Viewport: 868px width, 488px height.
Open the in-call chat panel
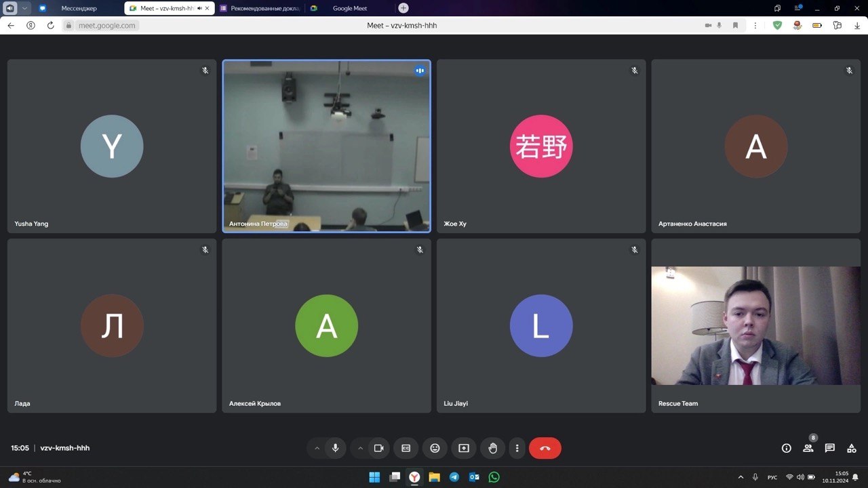click(829, 448)
